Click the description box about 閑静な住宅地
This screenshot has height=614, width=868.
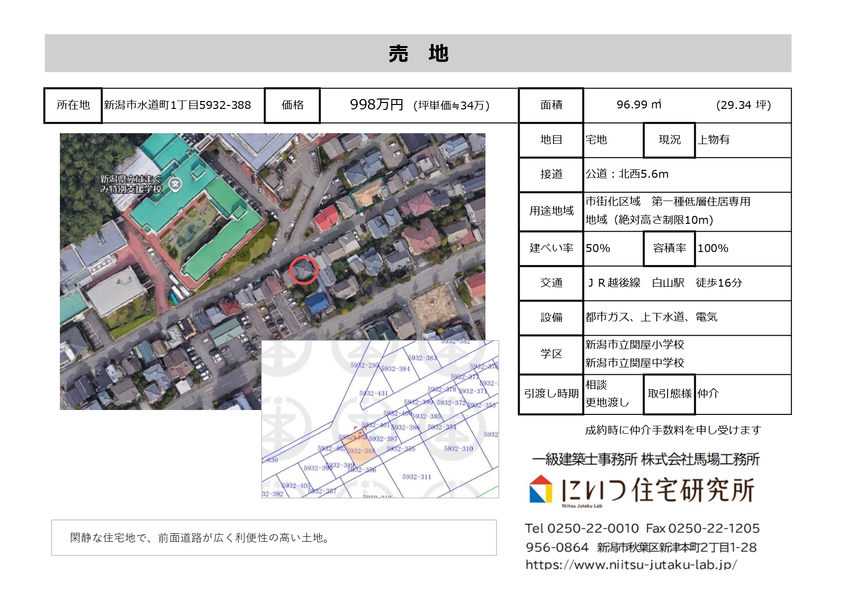[274, 538]
